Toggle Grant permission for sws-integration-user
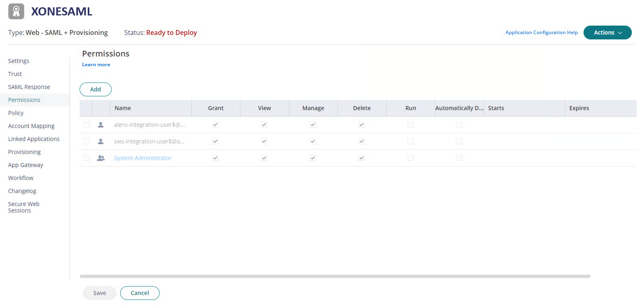 point(216,141)
